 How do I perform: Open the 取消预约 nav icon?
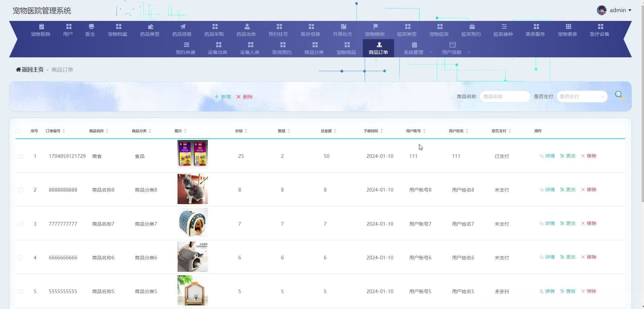click(x=283, y=45)
